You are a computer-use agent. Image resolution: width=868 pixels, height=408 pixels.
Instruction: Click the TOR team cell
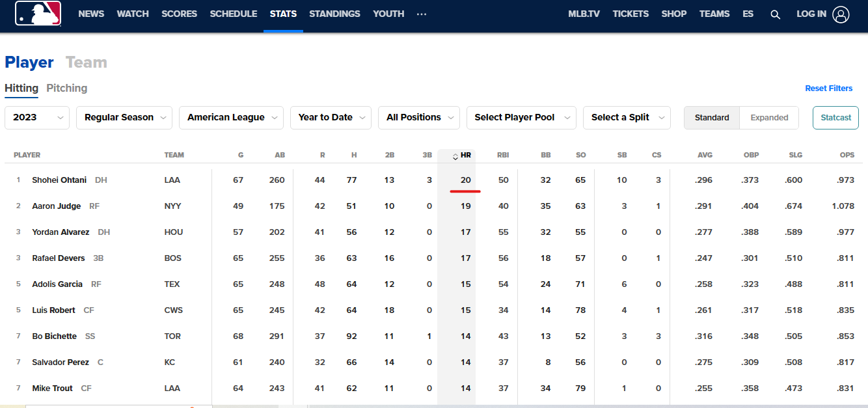pyautogui.click(x=172, y=336)
